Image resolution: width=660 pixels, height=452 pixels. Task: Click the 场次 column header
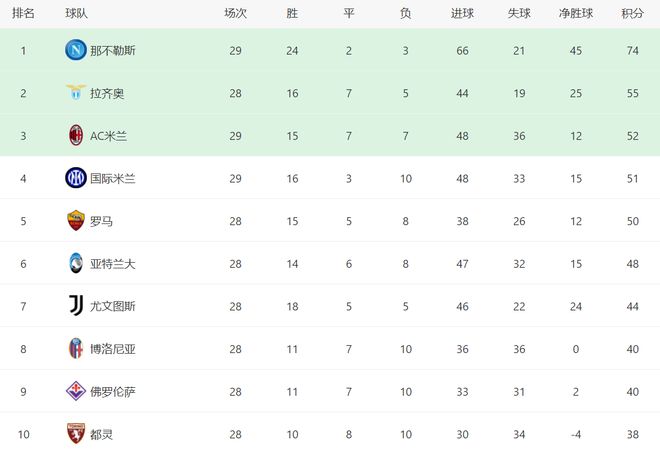point(235,13)
